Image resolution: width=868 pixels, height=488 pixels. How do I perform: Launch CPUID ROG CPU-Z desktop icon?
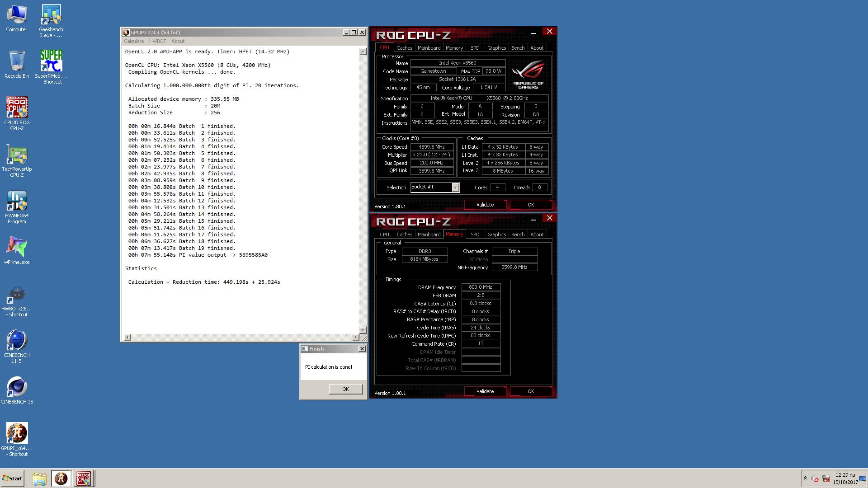[x=17, y=113]
